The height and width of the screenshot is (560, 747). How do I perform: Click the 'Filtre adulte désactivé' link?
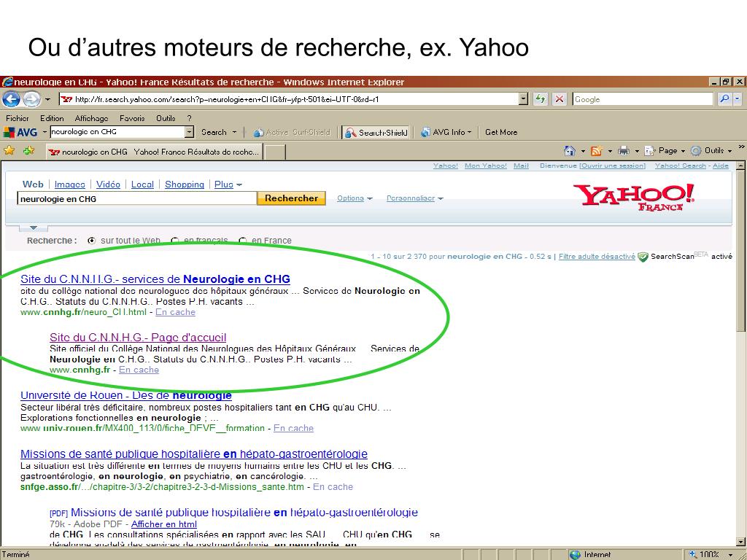[x=597, y=257]
